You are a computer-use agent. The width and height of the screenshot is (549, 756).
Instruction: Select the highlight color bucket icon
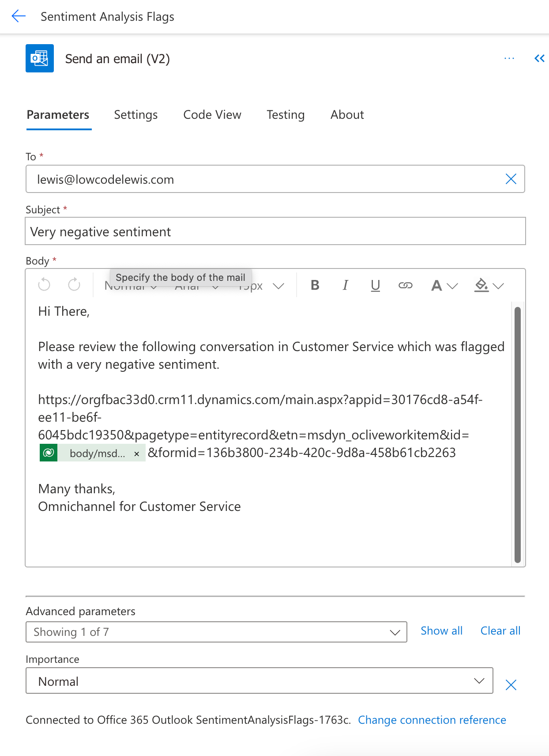(481, 285)
